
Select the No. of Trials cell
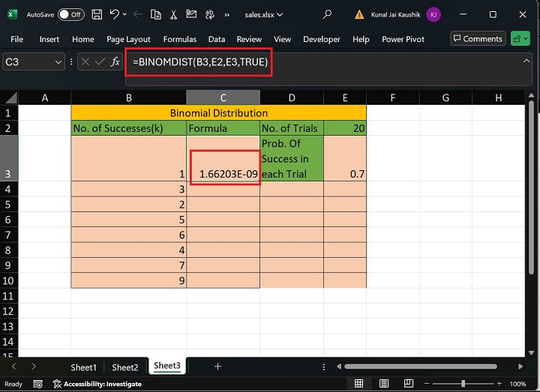[292, 128]
